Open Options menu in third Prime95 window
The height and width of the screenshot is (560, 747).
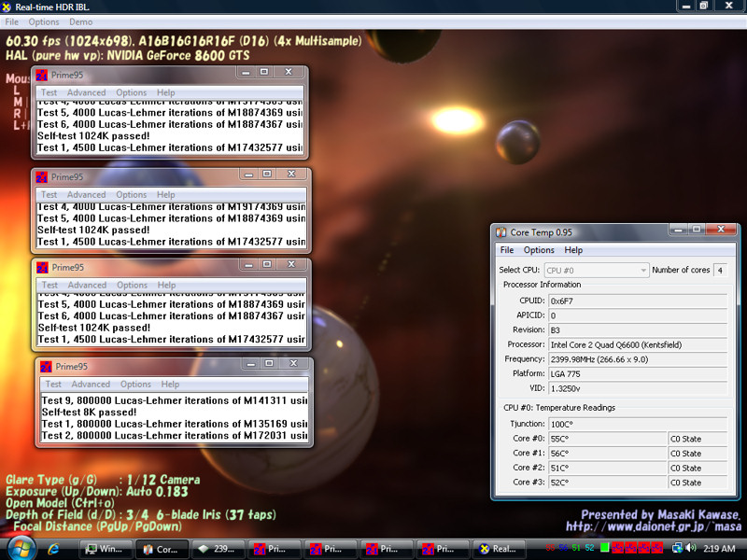pos(133,285)
